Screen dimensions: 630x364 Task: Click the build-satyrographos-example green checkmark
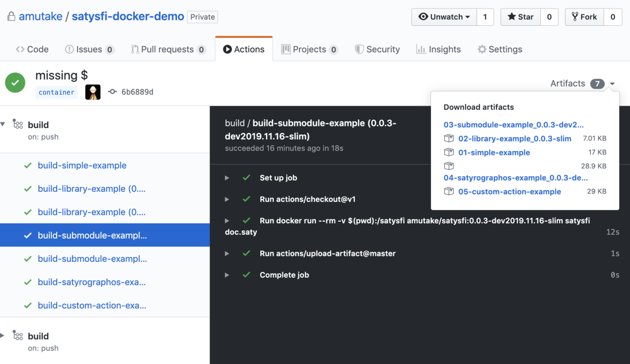(x=28, y=282)
